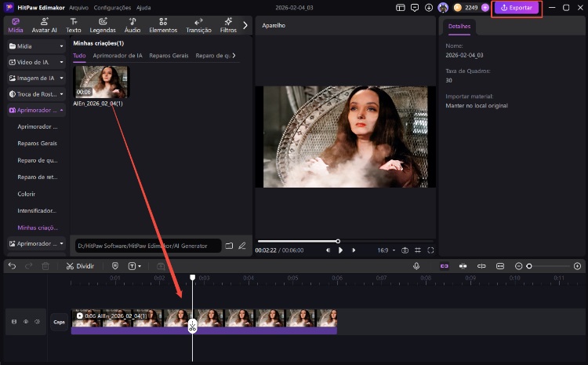Add more coins with the plus icon
Image resolution: width=588 pixels, height=365 pixels.
click(x=485, y=8)
